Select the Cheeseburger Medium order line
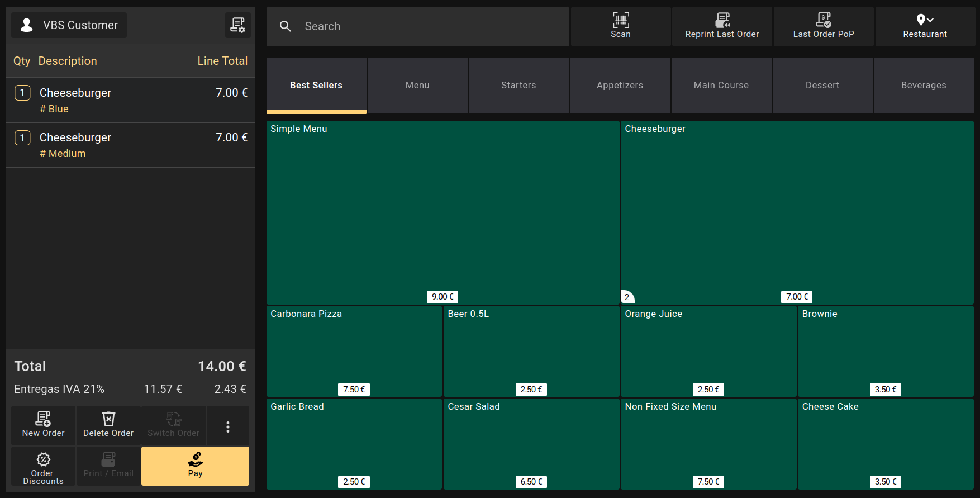 pos(130,145)
